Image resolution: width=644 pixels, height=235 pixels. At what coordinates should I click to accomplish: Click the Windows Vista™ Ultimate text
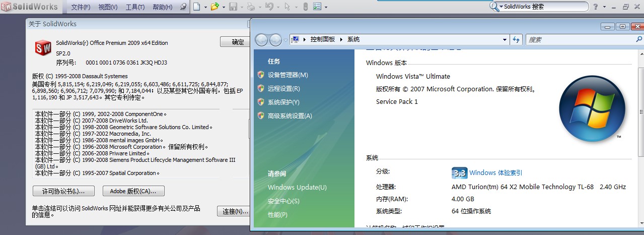click(413, 76)
